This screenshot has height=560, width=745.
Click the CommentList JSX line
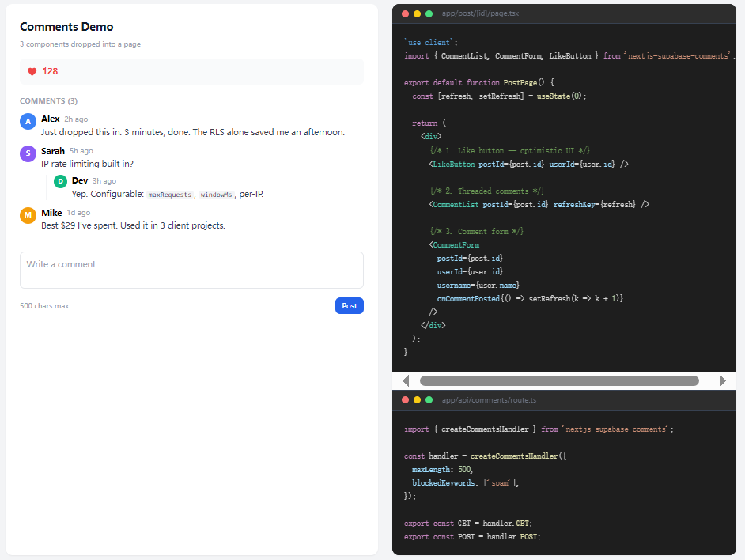(x=539, y=204)
